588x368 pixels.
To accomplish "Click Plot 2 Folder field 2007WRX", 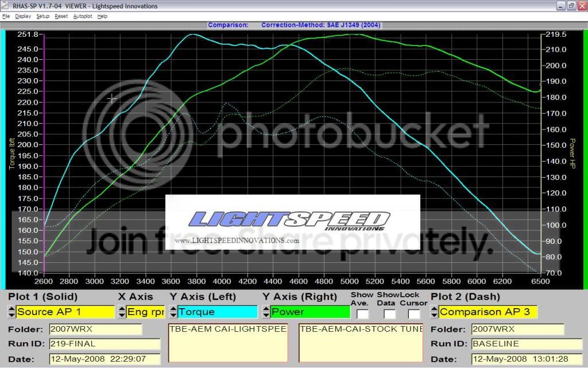I will coord(517,329).
